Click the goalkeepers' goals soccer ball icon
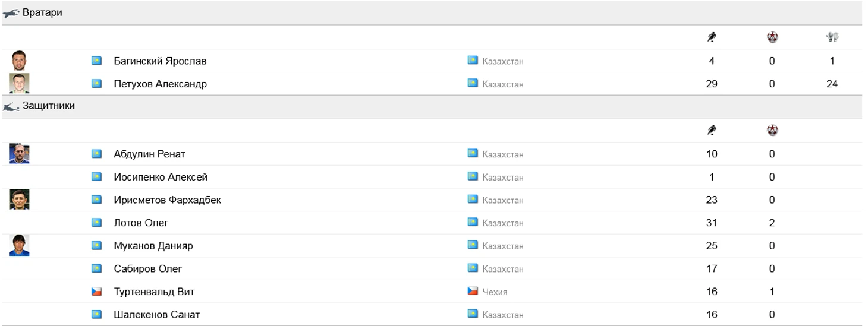 coord(772,37)
